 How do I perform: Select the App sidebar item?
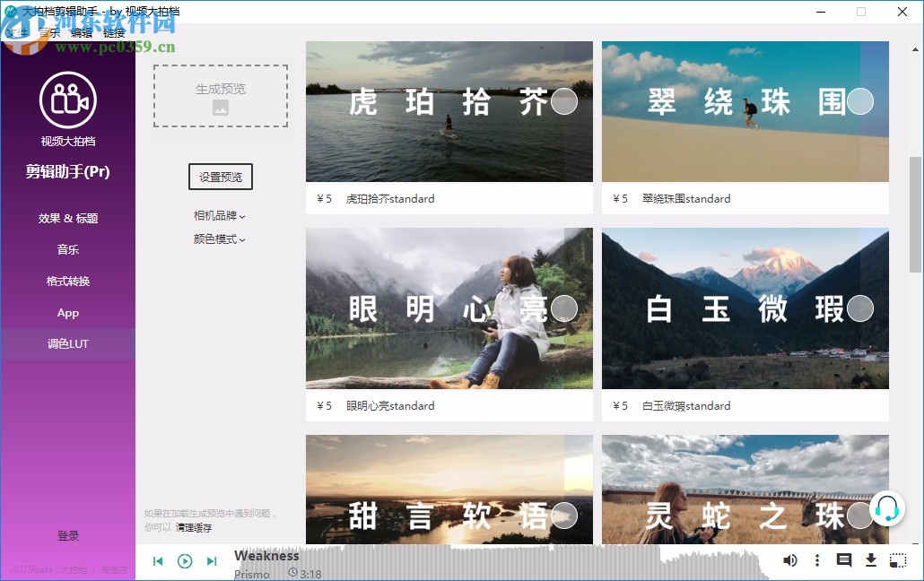(x=68, y=312)
